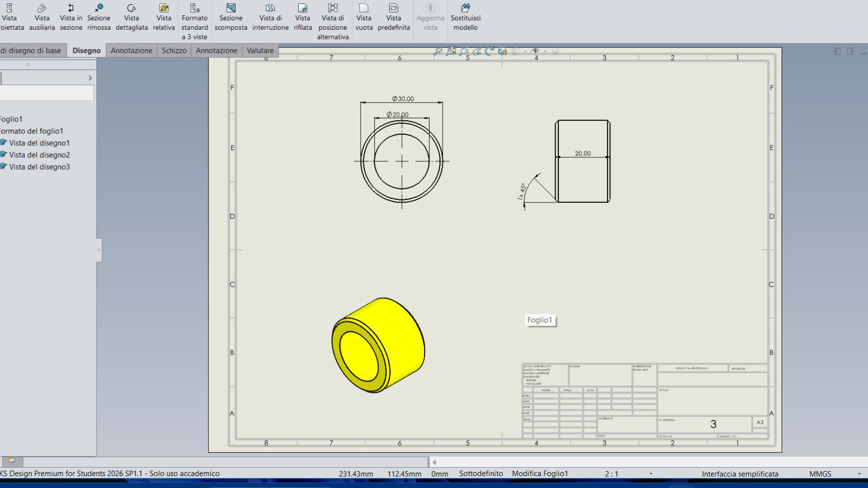Click the Sostituisci modello icon
The height and width of the screenshot is (488, 868).
pos(465,18)
